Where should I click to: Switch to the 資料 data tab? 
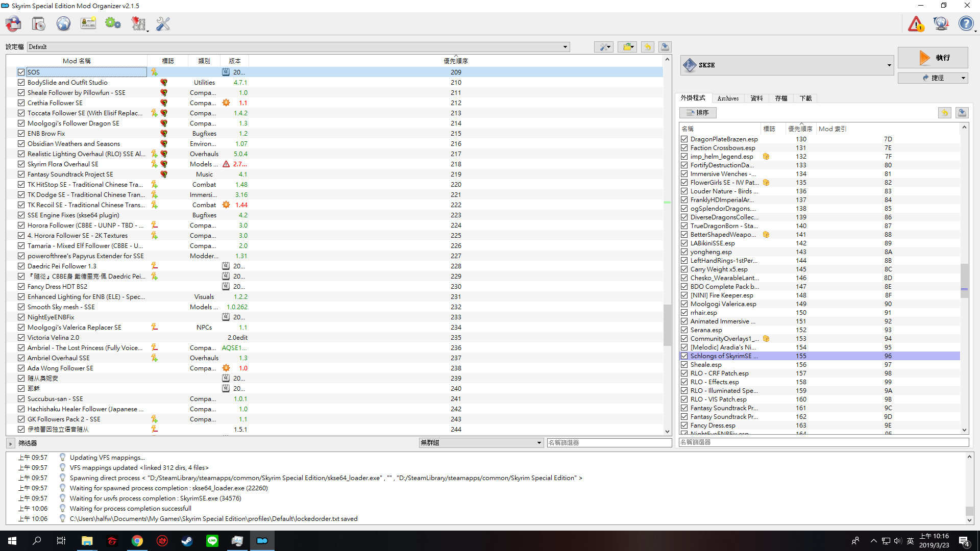point(756,98)
